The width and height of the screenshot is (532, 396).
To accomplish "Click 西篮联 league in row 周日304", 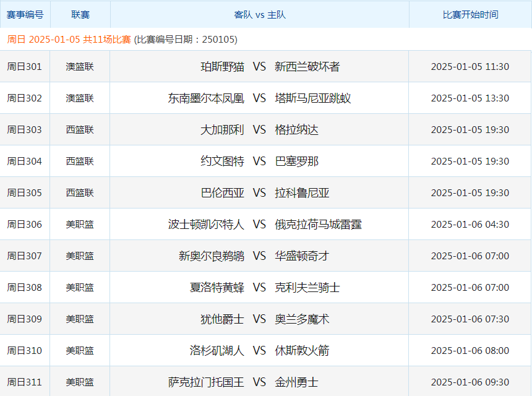I will tap(80, 161).
